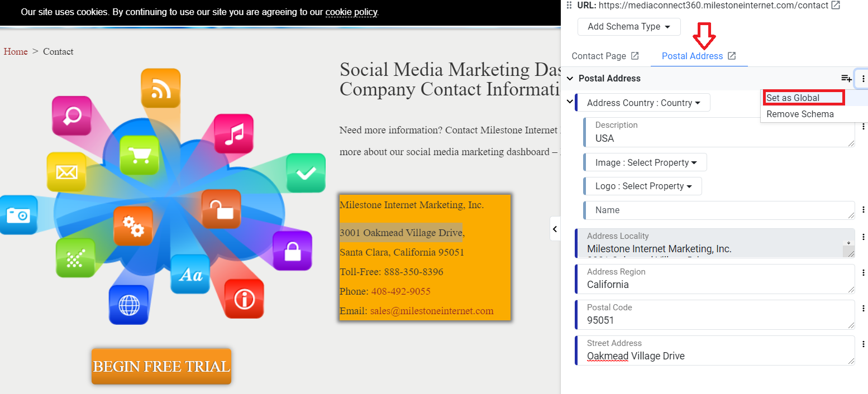Collapse the Postal Address section chevron
The height and width of the screenshot is (394, 868).
570,79
